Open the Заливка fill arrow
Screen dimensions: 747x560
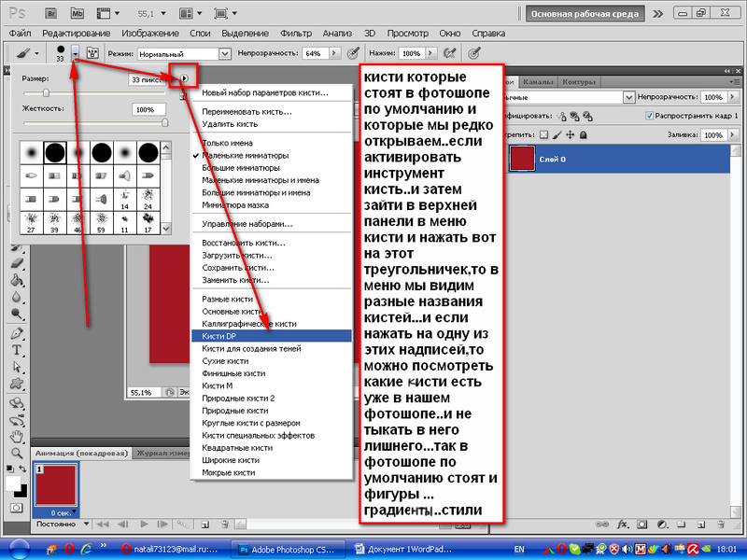tap(732, 135)
